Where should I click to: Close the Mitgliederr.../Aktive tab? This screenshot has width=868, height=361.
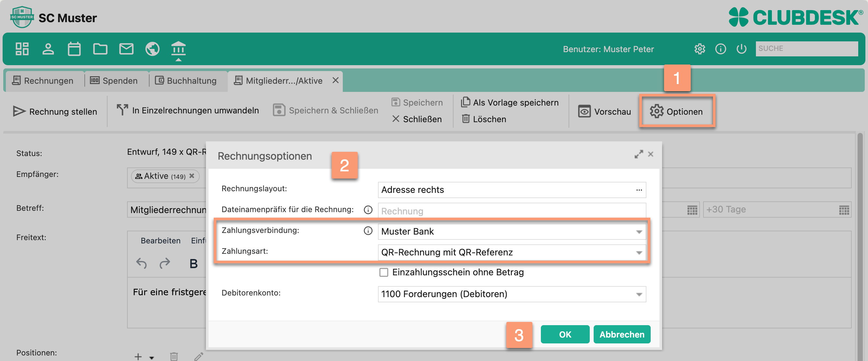click(x=335, y=80)
